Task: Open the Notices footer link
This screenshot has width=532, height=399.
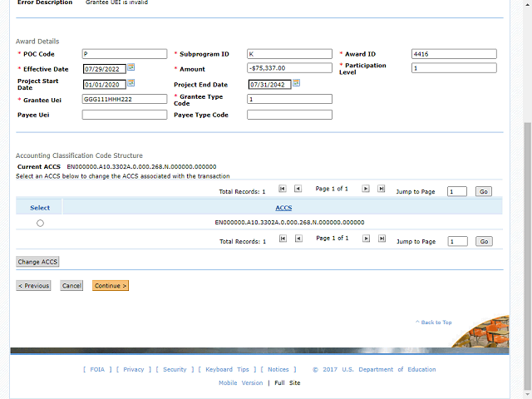Action: click(278, 369)
